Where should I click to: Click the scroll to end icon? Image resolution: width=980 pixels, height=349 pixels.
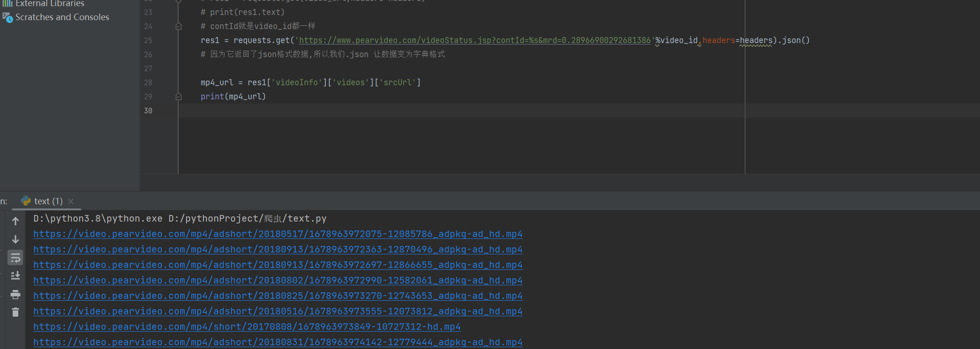pyautogui.click(x=15, y=275)
